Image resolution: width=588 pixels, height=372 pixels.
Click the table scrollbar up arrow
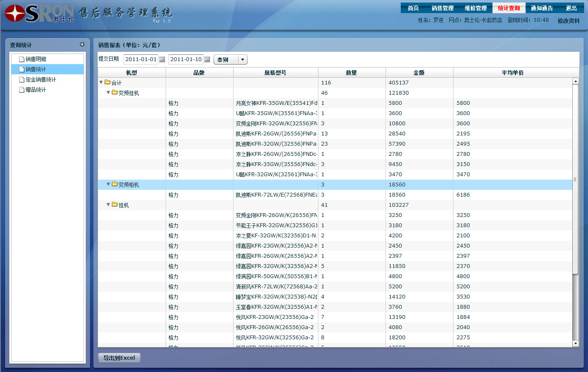point(576,81)
